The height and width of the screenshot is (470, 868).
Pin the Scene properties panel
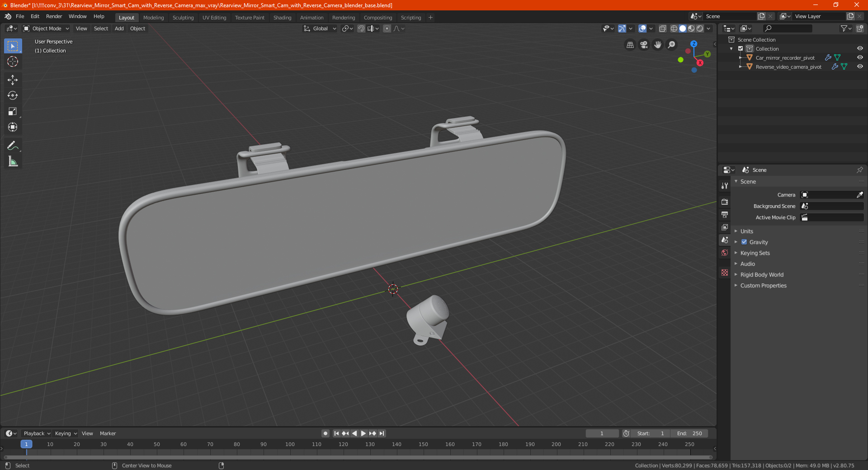pyautogui.click(x=859, y=170)
